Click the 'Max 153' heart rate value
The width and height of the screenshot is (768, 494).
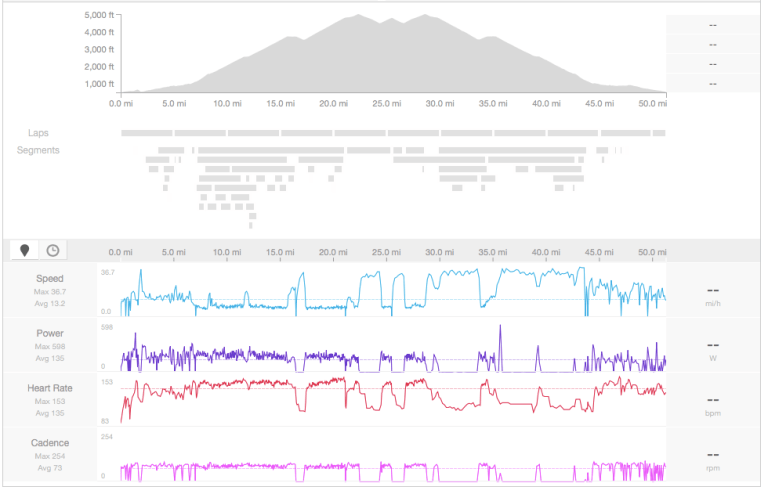[49, 401]
